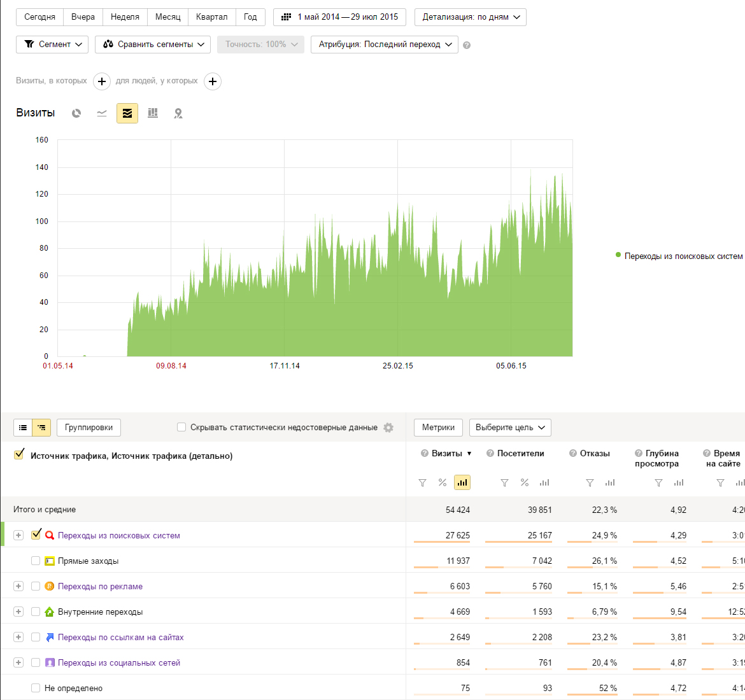Click filter icon under Визиты column
This screenshot has height=700, width=745.
tap(422, 483)
